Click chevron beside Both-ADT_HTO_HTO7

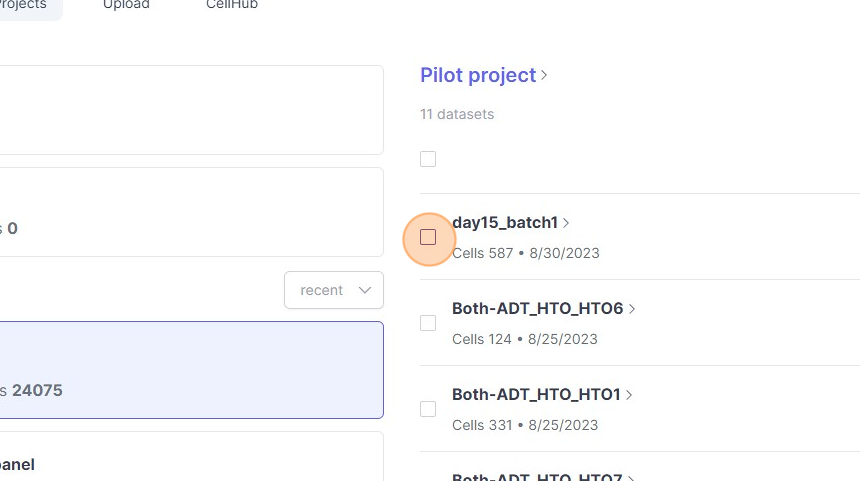point(632,478)
